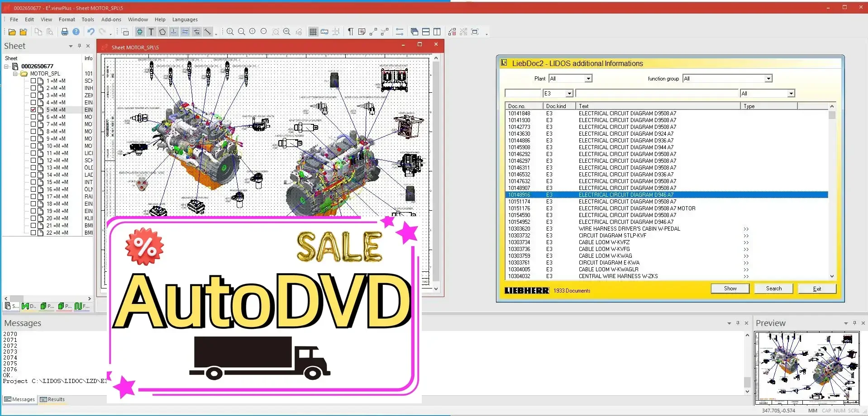Viewport: 868px width, 416px height.
Task: Open the Sheet panel options arrow
Action: [71, 46]
